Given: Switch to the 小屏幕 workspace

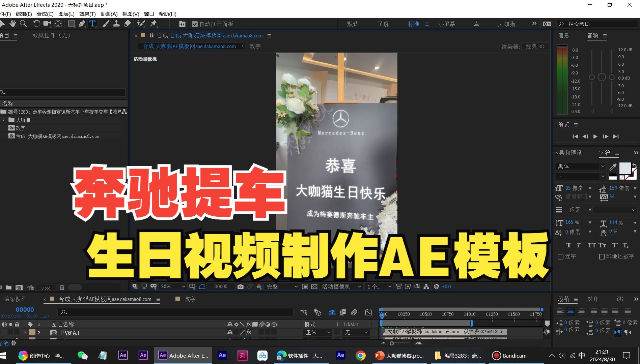Looking at the screenshot, I should pos(447,24).
